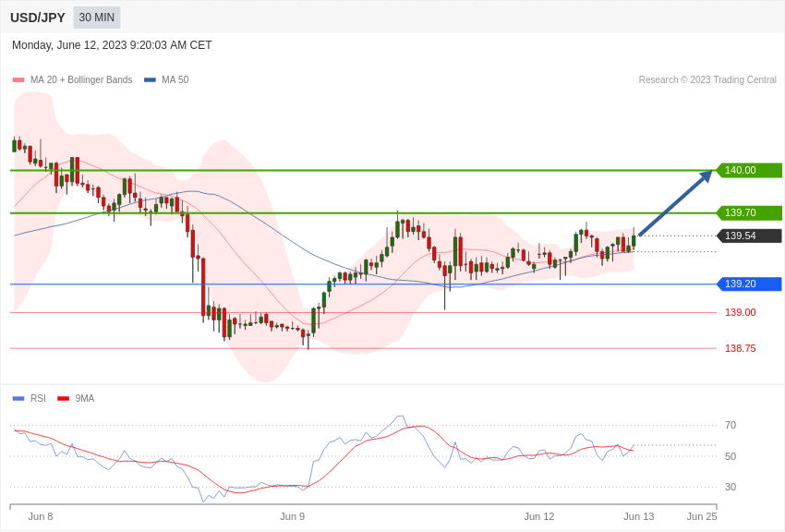The image size is (785, 532).
Task: Click the green 140.00 price tag
Action: [x=749, y=170]
